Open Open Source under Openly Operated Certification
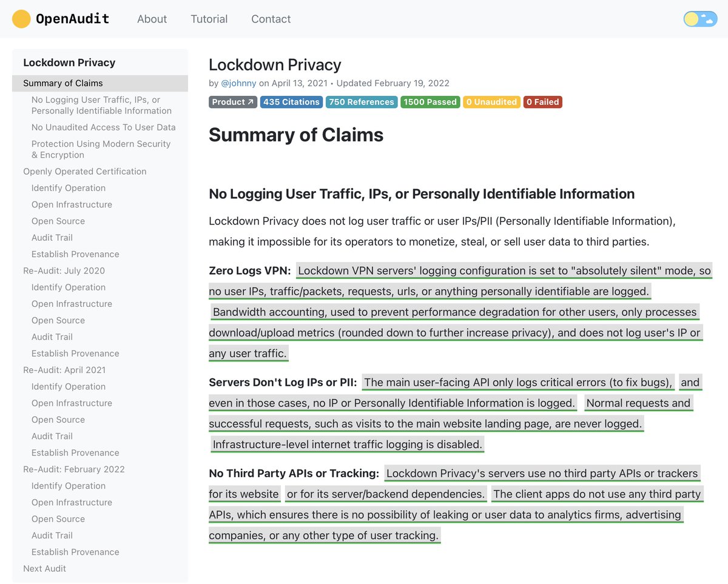Viewport: 728px width, 584px height. point(58,221)
